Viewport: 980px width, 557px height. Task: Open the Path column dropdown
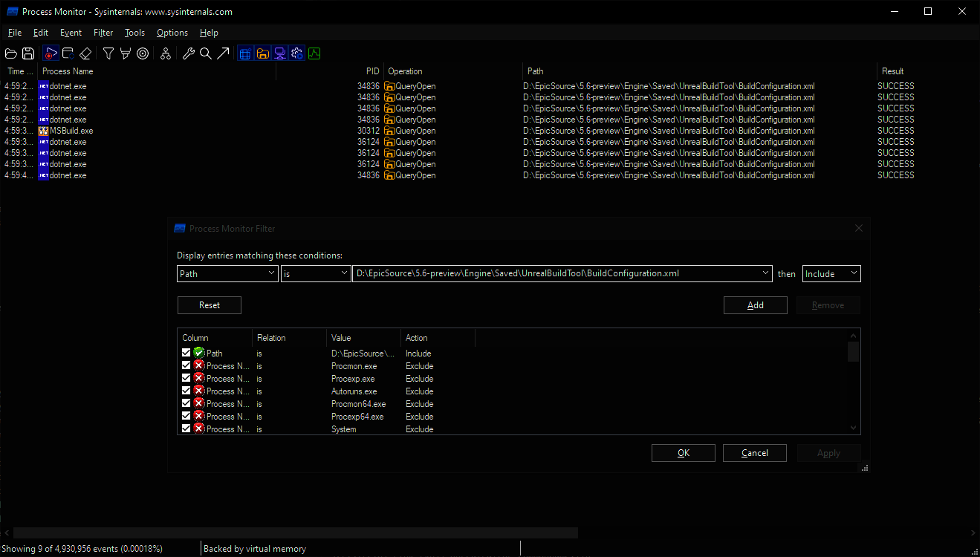tap(227, 274)
